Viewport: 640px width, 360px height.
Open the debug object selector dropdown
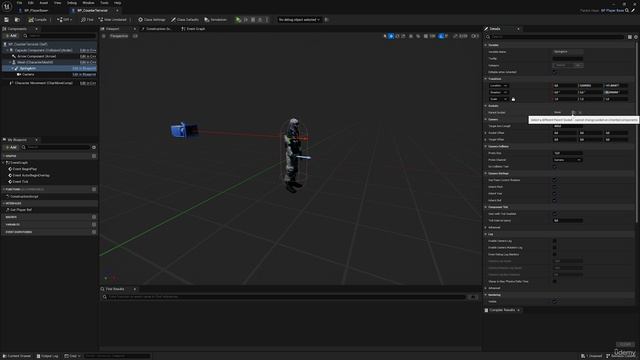(299, 20)
